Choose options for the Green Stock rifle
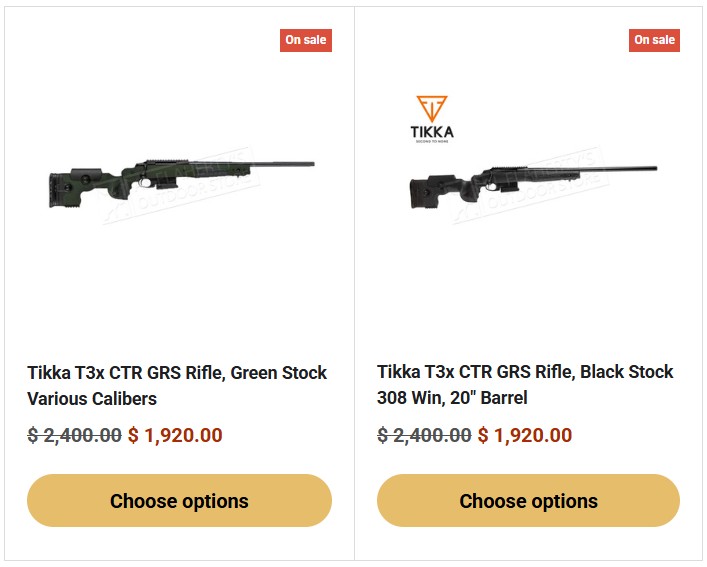The width and height of the screenshot is (707, 567). [179, 501]
